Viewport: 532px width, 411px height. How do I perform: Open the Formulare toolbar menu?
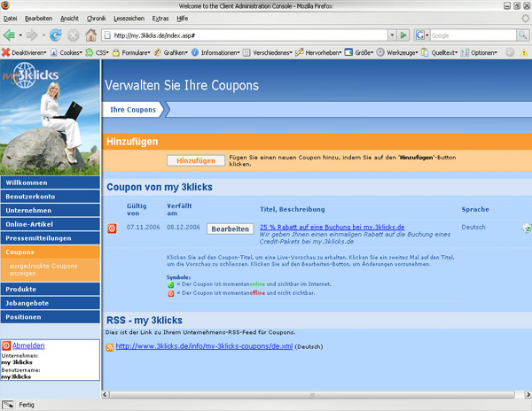pos(131,52)
